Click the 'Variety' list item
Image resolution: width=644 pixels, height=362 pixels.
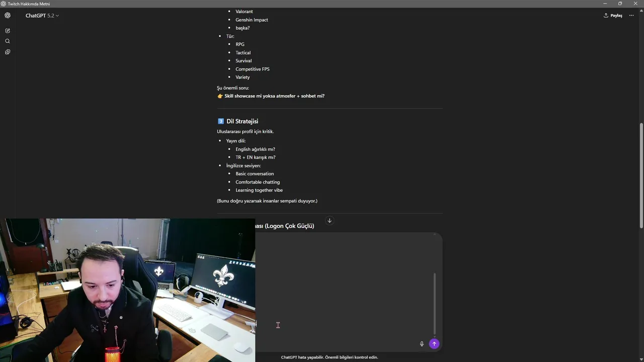(x=243, y=77)
